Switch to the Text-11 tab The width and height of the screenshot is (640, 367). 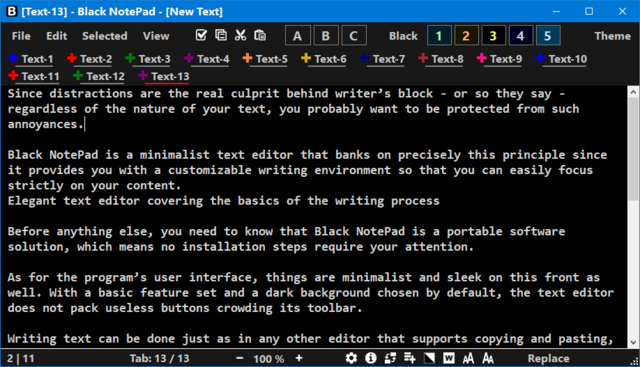[x=40, y=76]
